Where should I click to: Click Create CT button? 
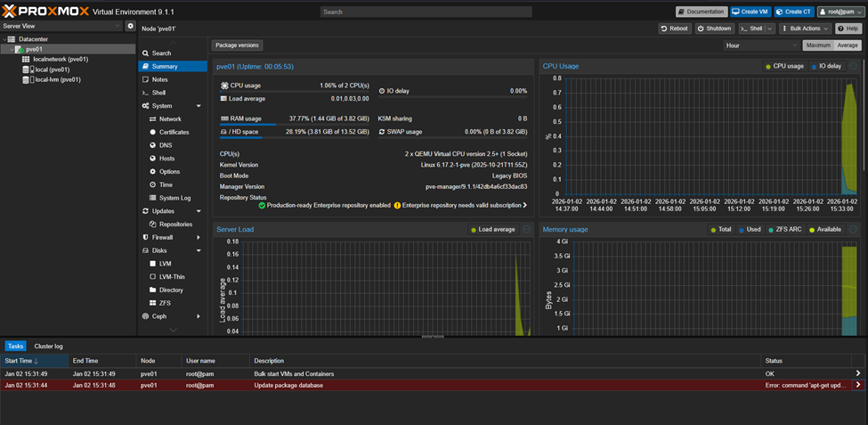pyautogui.click(x=794, y=12)
